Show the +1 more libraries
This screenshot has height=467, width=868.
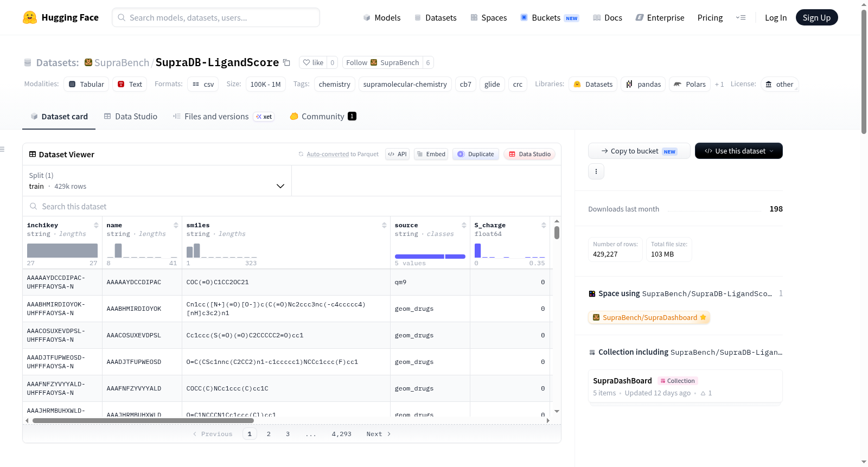719,84
